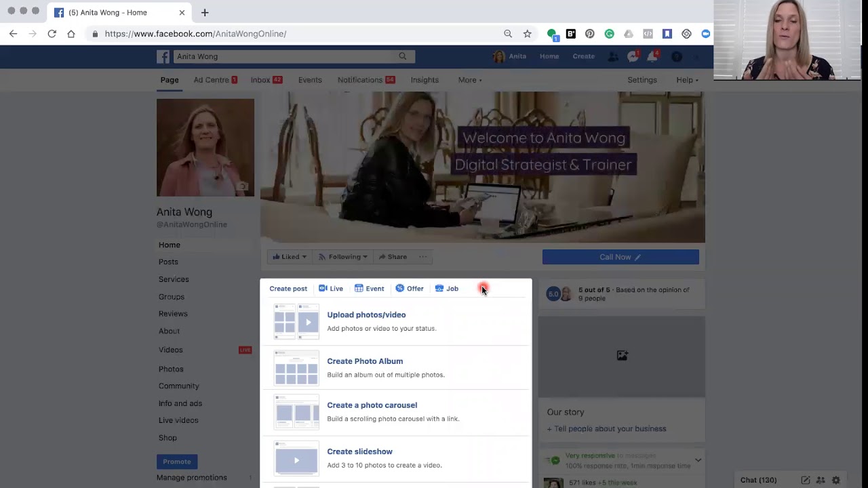Image resolution: width=868 pixels, height=488 pixels.
Task: Open the friend requests icon
Action: point(613,57)
